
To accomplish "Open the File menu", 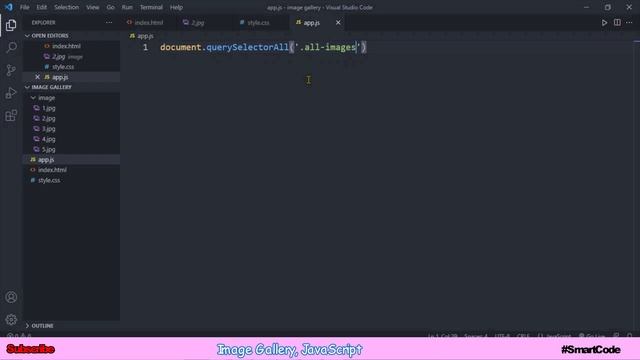I will [x=24, y=7].
